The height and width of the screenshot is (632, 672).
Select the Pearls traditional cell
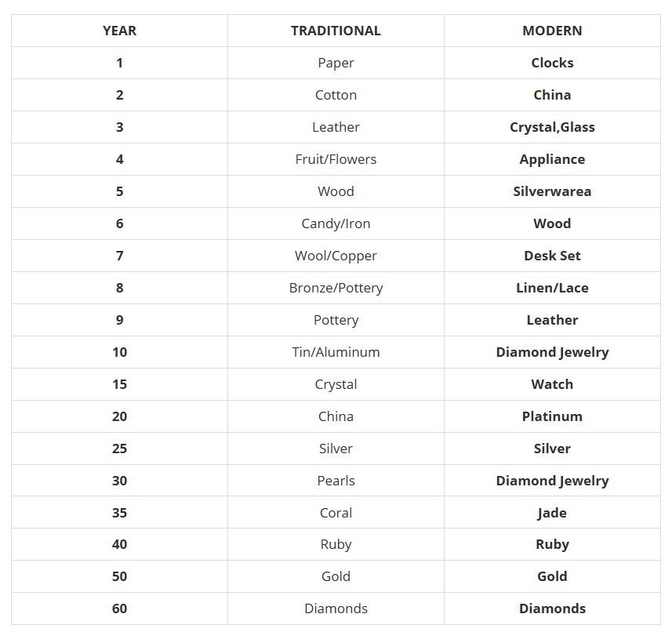pos(336,481)
